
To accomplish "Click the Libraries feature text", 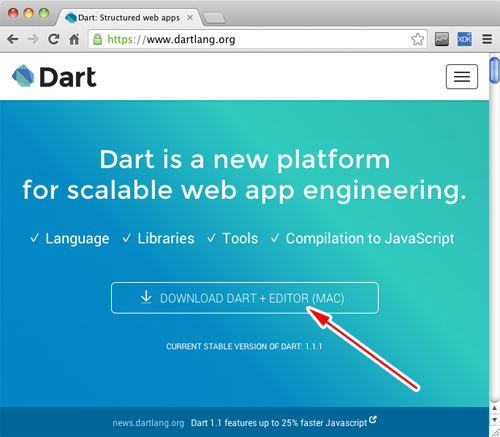I will pos(166,239).
